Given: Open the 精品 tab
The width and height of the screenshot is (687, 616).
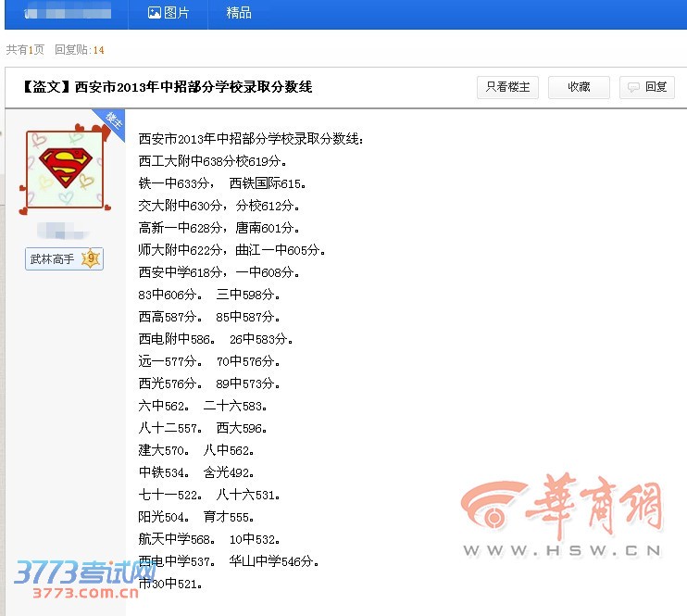Looking at the screenshot, I should (x=239, y=13).
